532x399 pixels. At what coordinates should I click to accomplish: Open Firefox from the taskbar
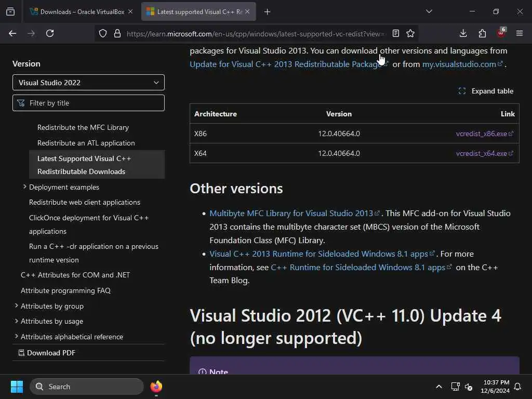156,387
